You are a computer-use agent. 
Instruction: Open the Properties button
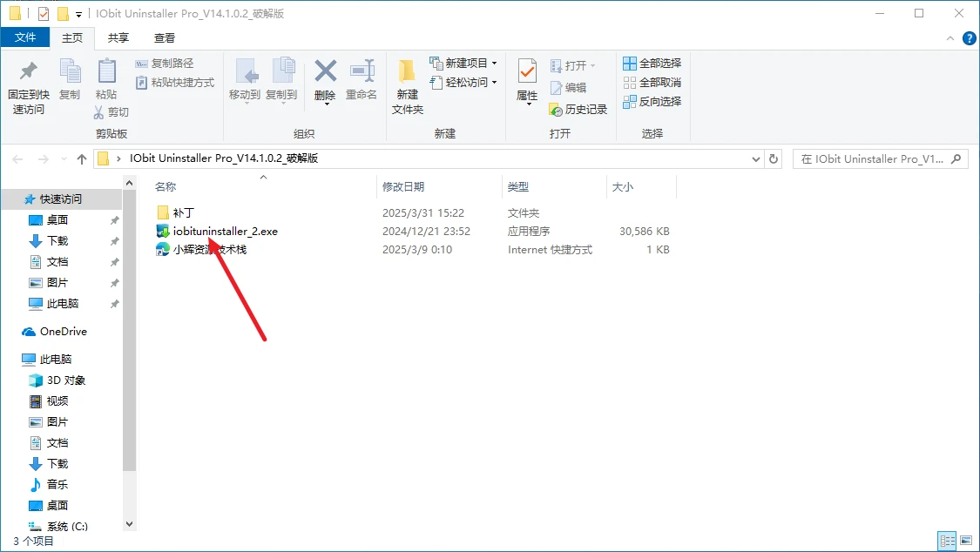[x=527, y=82]
